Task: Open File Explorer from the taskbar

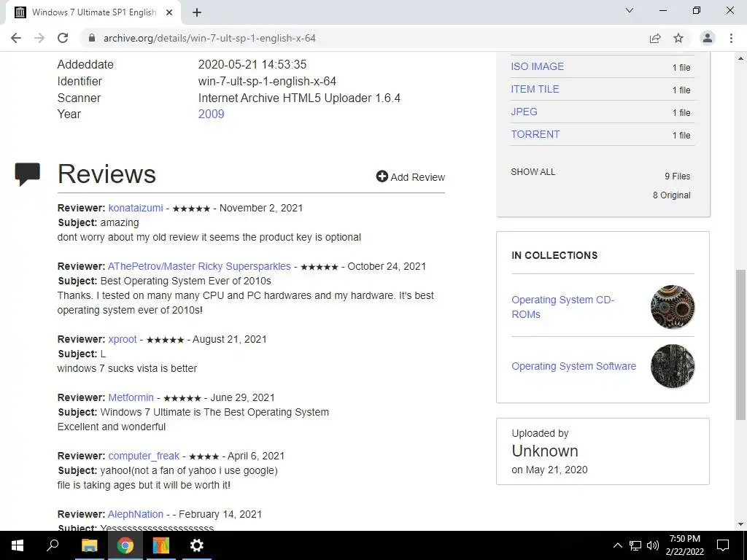Action: tap(89, 545)
